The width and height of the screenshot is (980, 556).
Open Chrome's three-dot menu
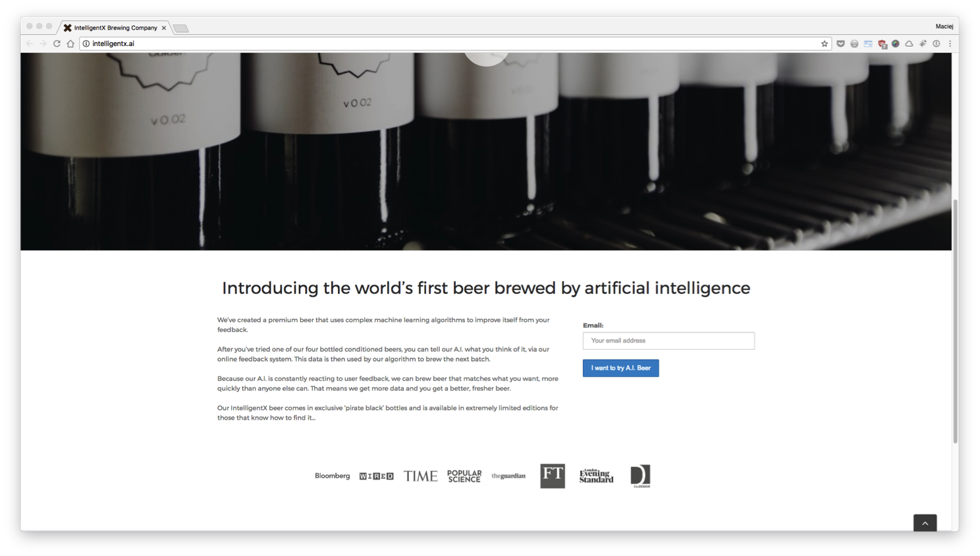click(x=950, y=43)
